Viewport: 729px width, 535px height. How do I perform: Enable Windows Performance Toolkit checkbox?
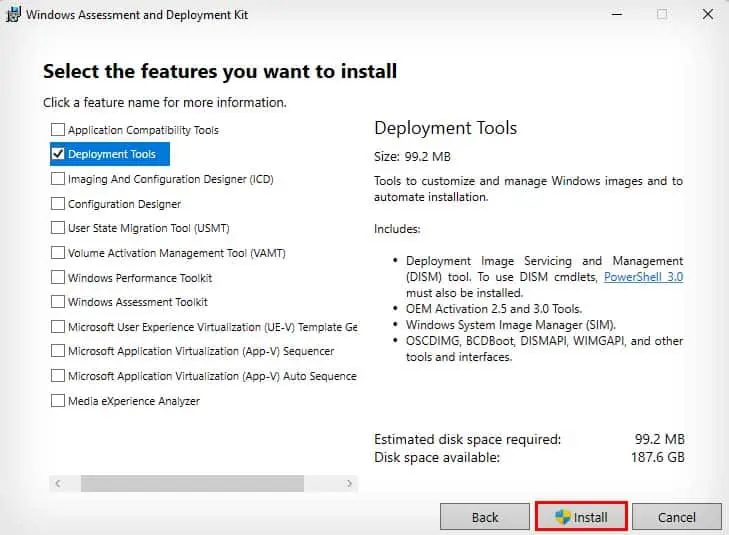point(58,277)
